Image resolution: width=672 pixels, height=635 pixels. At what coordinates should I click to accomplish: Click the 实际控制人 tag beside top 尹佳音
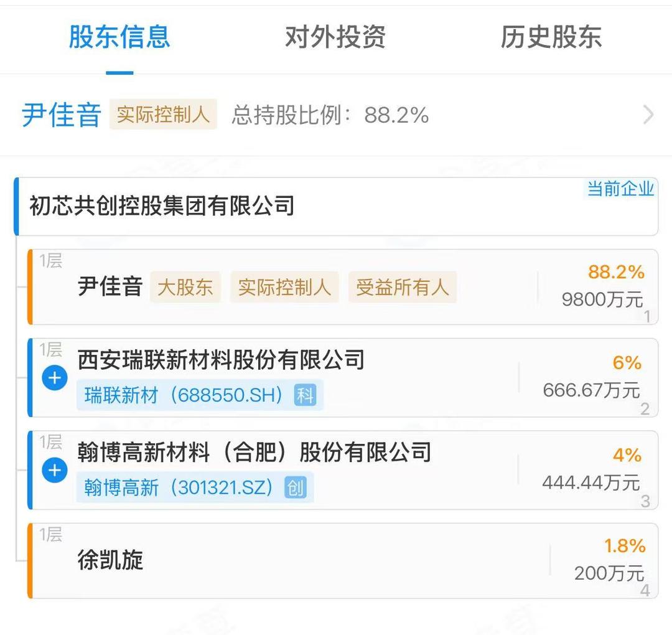(x=163, y=115)
